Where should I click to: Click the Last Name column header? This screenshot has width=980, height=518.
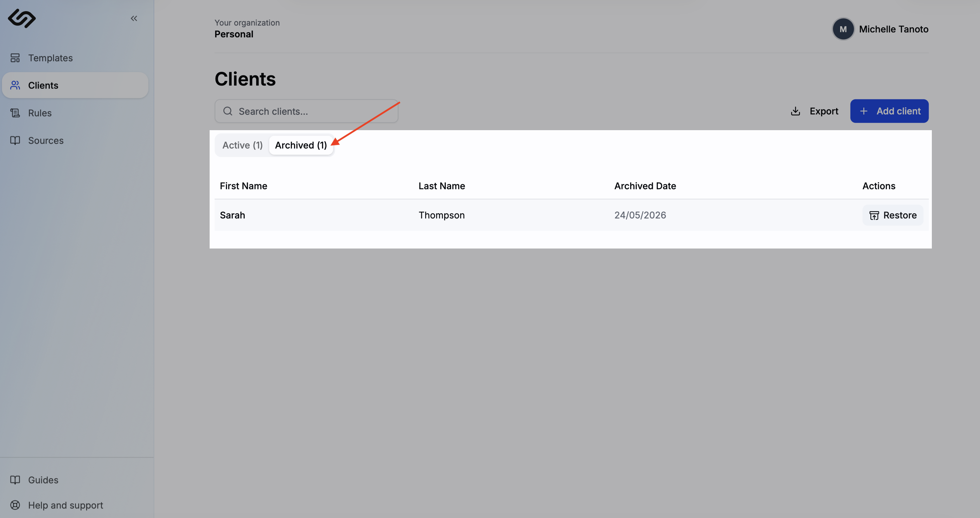pos(442,186)
